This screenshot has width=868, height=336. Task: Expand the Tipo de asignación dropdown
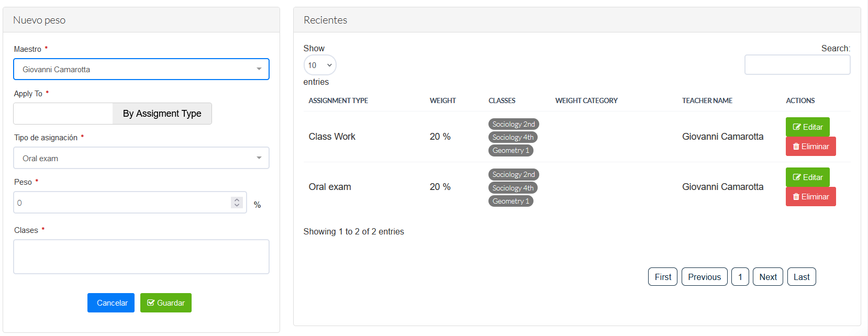(x=141, y=158)
